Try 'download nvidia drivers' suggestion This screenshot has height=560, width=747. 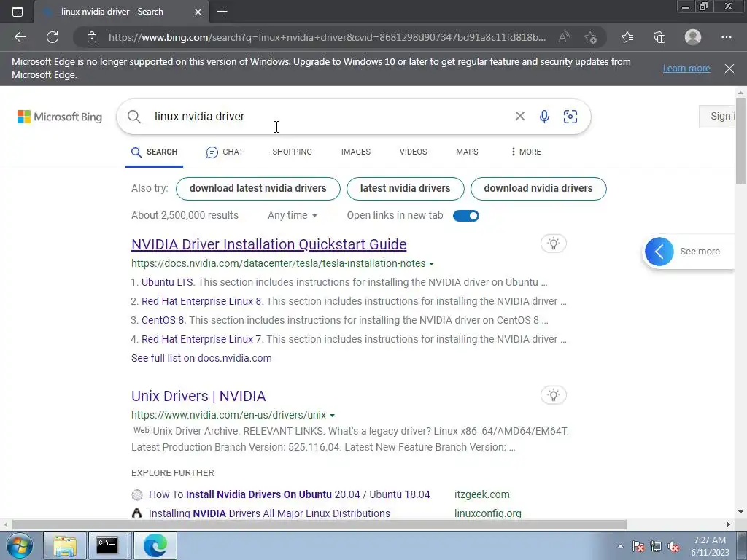click(538, 189)
